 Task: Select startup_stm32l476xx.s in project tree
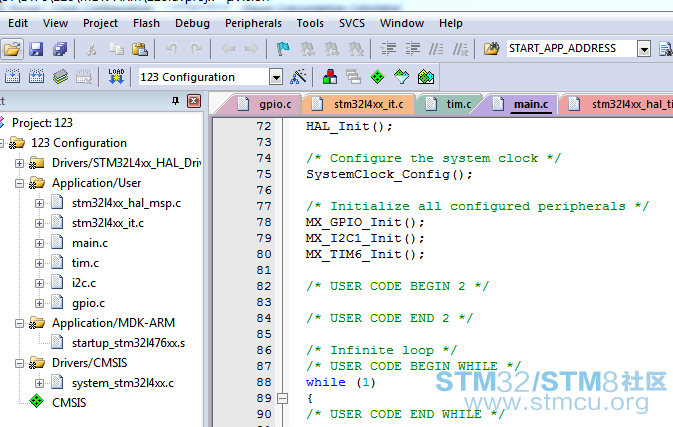coord(128,343)
